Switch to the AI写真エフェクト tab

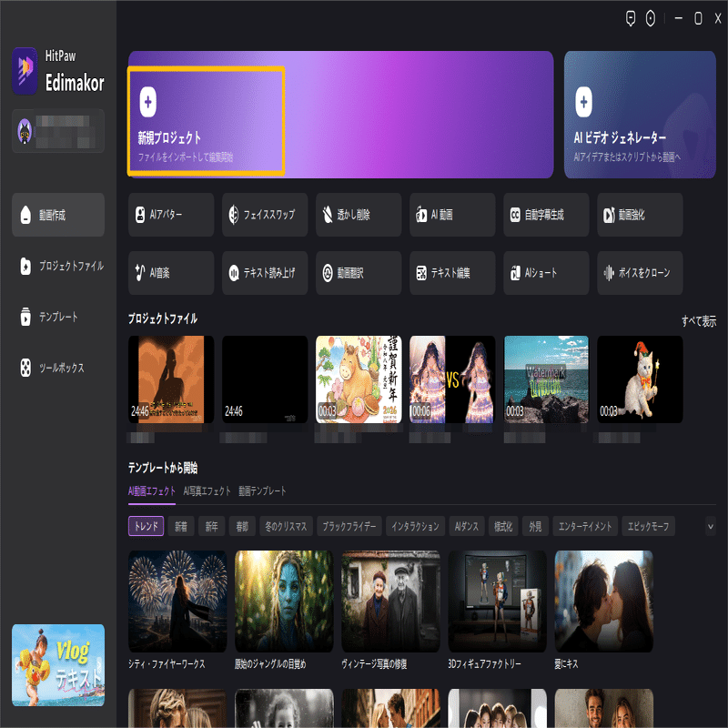click(x=207, y=491)
